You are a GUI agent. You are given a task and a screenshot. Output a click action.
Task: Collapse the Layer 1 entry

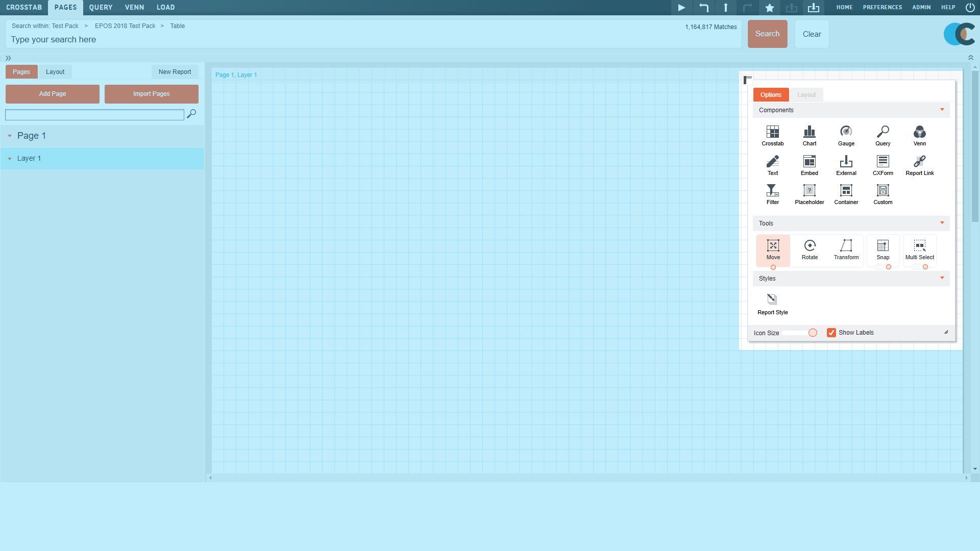(9, 158)
